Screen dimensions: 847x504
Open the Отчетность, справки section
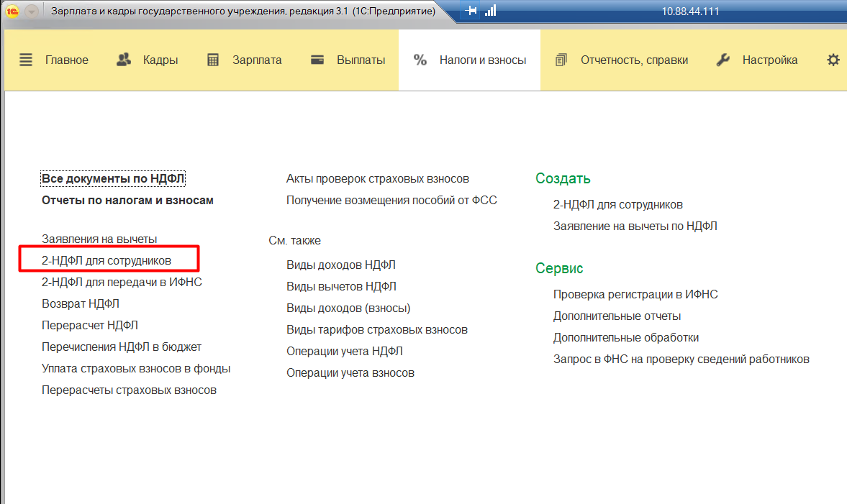(x=622, y=60)
